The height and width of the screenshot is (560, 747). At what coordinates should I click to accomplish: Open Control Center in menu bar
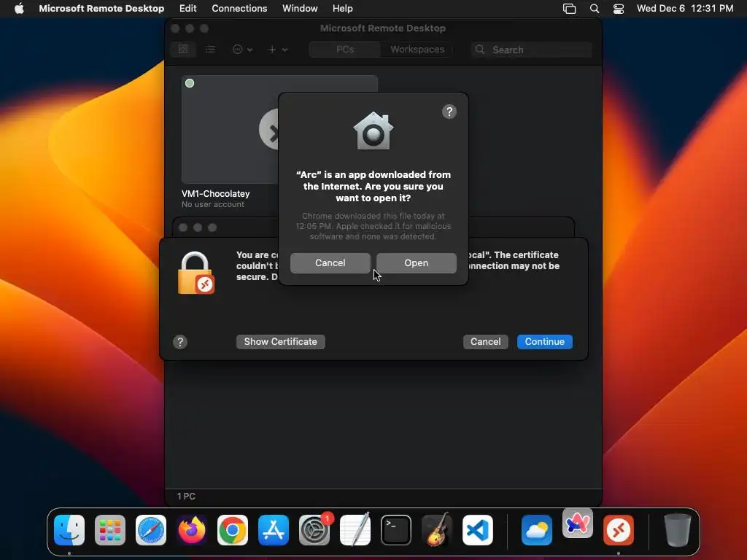pos(619,8)
